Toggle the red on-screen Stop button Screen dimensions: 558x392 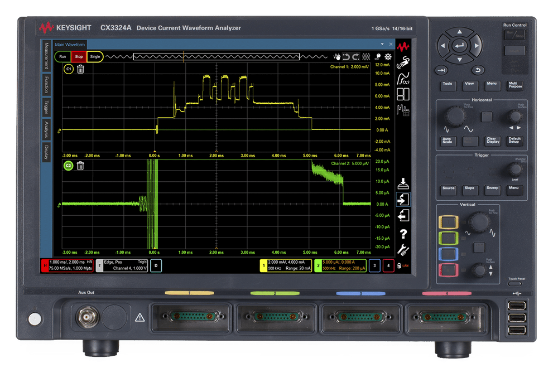79,56
